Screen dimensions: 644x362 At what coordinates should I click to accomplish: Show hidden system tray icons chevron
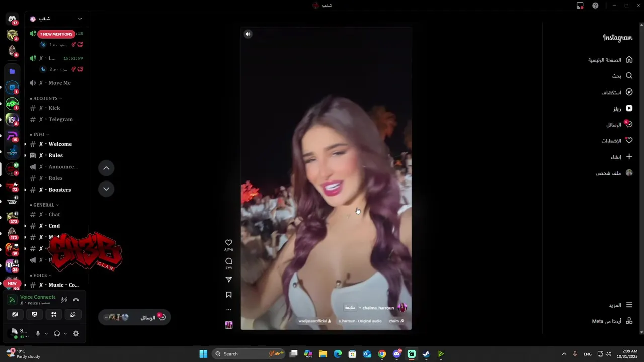564,354
